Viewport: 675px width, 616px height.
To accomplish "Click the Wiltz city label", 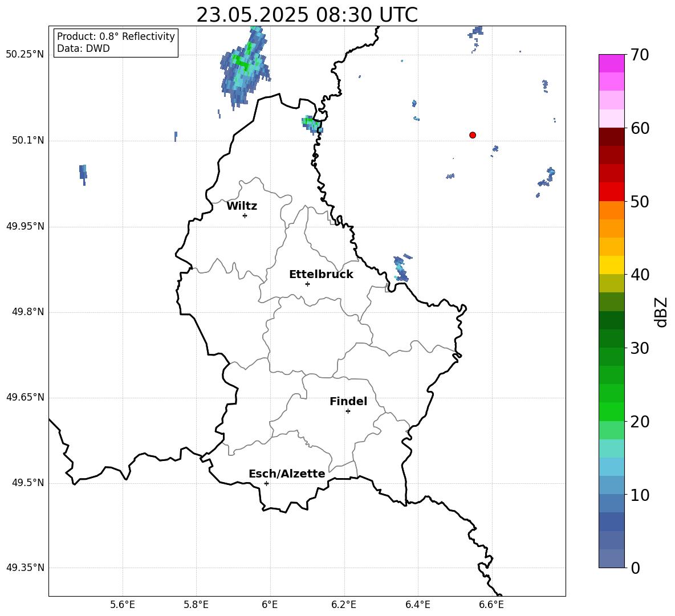I will tap(242, 206).
